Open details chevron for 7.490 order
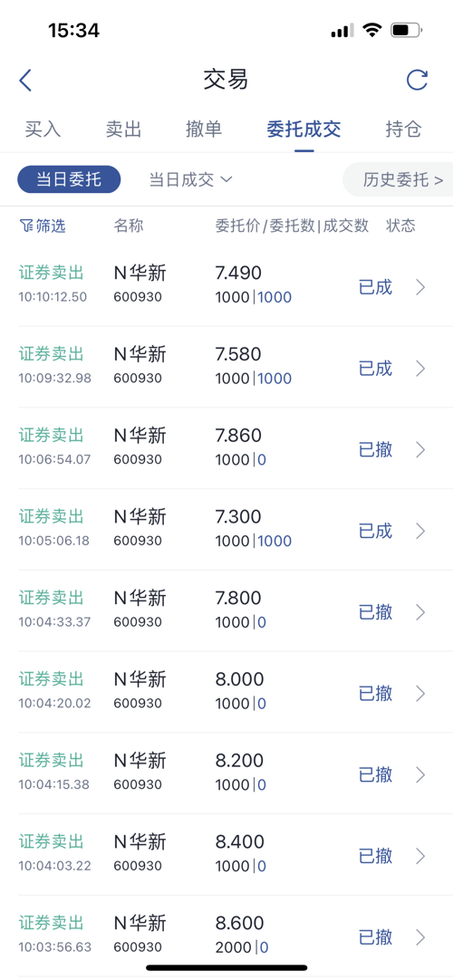 [420, 287]
